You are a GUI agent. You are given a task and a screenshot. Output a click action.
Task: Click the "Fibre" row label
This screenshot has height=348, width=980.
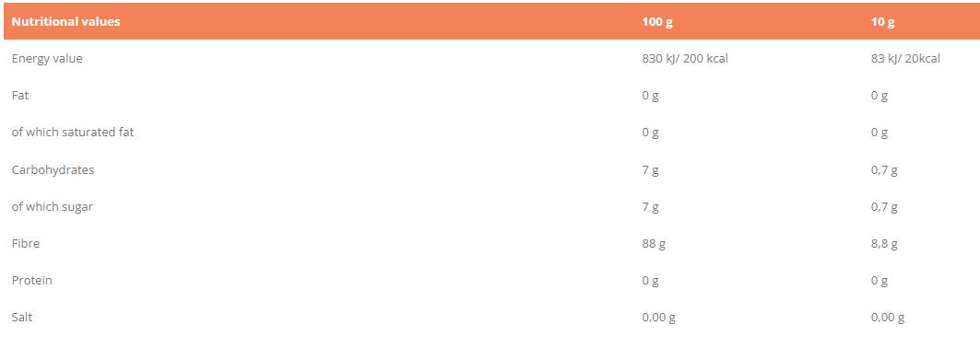tap(26, 243)
